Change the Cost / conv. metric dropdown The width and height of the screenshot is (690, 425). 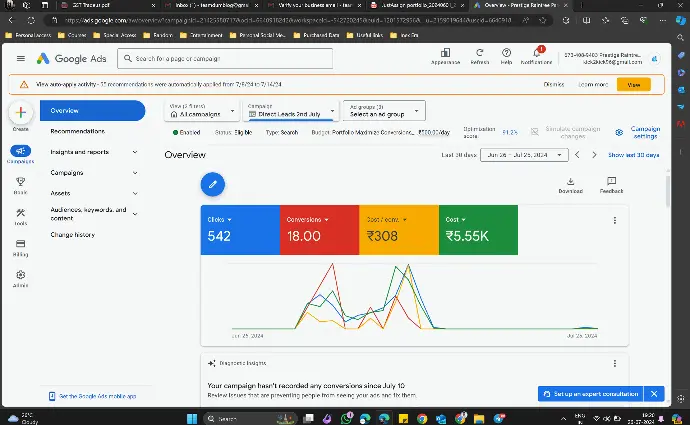point(387,220)
